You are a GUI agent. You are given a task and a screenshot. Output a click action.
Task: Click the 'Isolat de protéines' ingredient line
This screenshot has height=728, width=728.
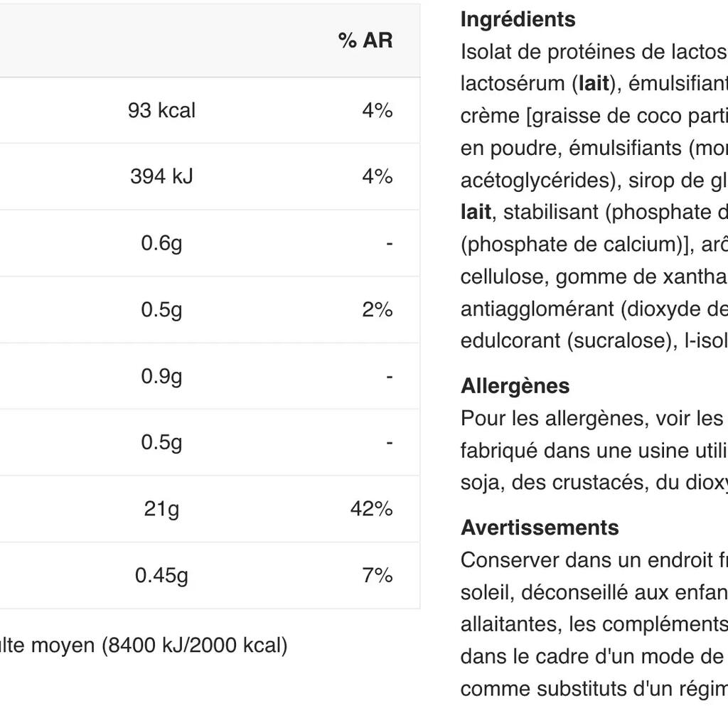pyautogui.click(x=594, y=52)
